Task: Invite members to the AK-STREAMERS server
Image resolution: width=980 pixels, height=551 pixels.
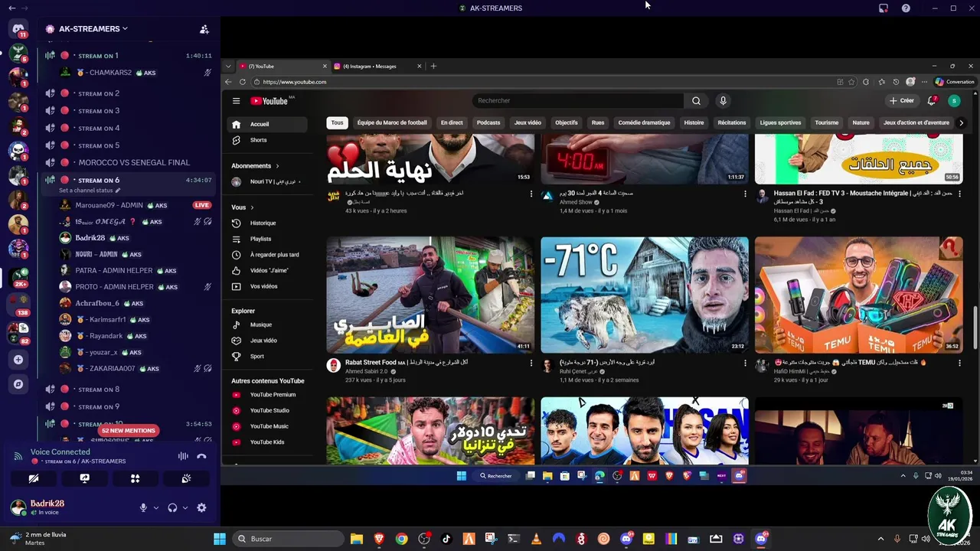Action: pyautogui.click(x=204, y=29)
